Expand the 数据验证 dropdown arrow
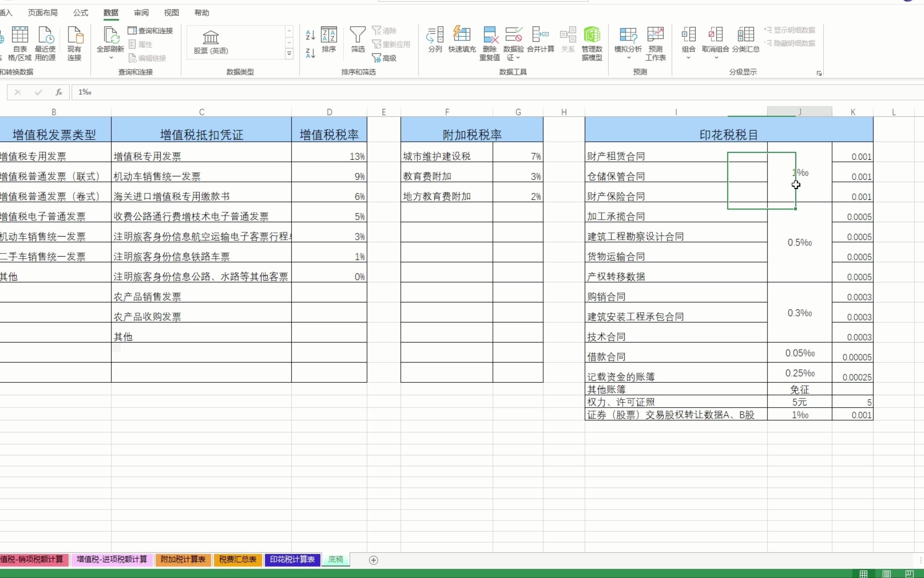Screen dimensions: 924x578 (518, 58)
